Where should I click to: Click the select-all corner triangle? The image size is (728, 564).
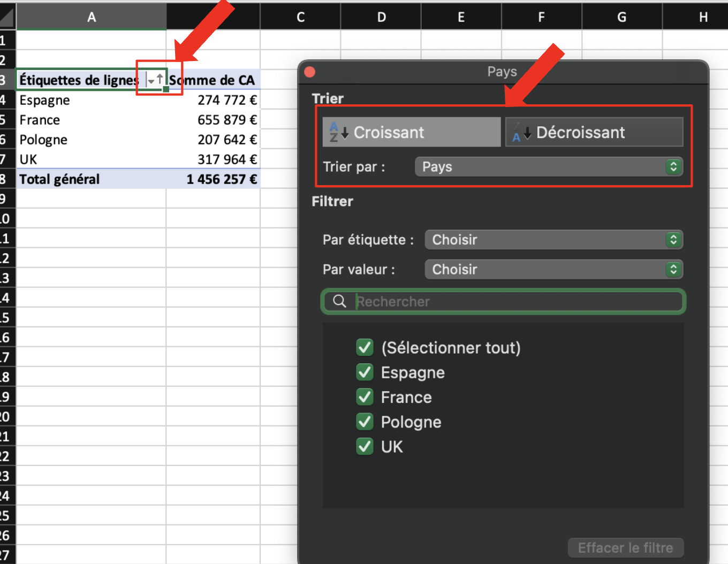point(7,17)
